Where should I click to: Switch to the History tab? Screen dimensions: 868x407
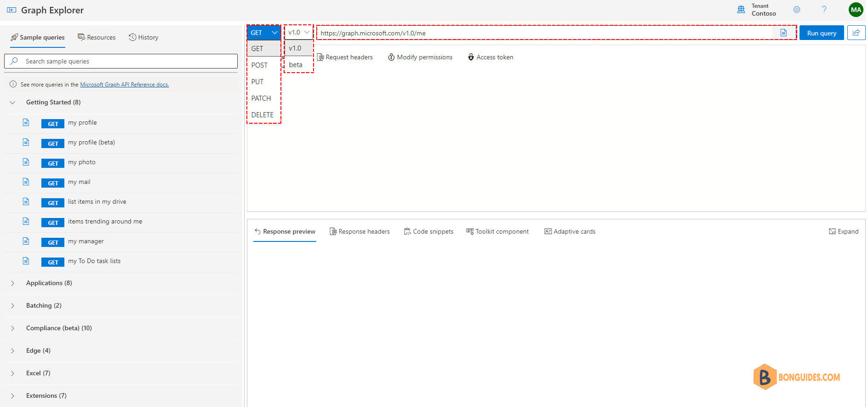[143, 37]
